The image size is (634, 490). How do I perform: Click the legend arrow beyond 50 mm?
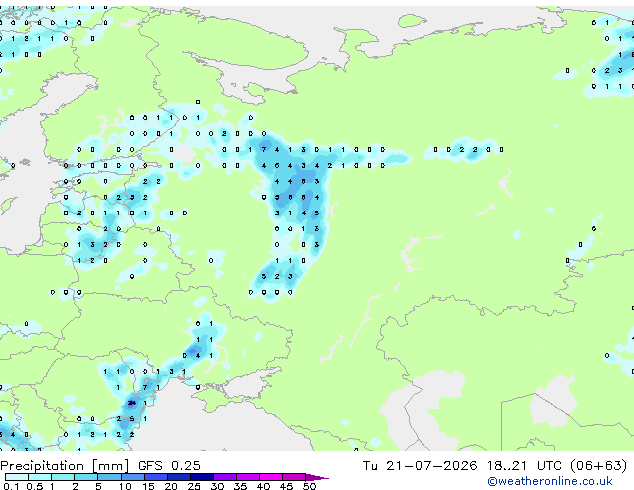(x=317, y=477)
